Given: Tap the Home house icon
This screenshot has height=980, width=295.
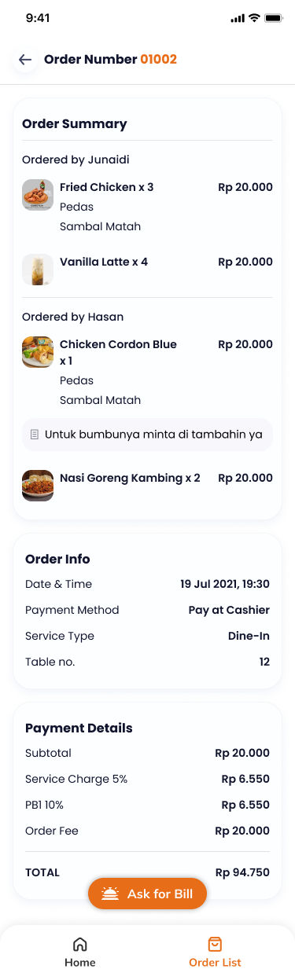Looking at the screenshot, I should coord(80,944).
